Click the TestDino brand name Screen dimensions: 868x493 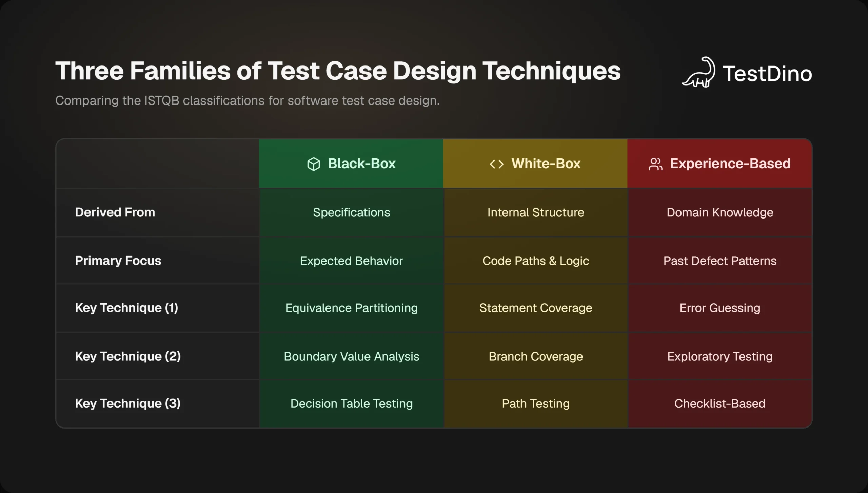(x=767, y=74)
